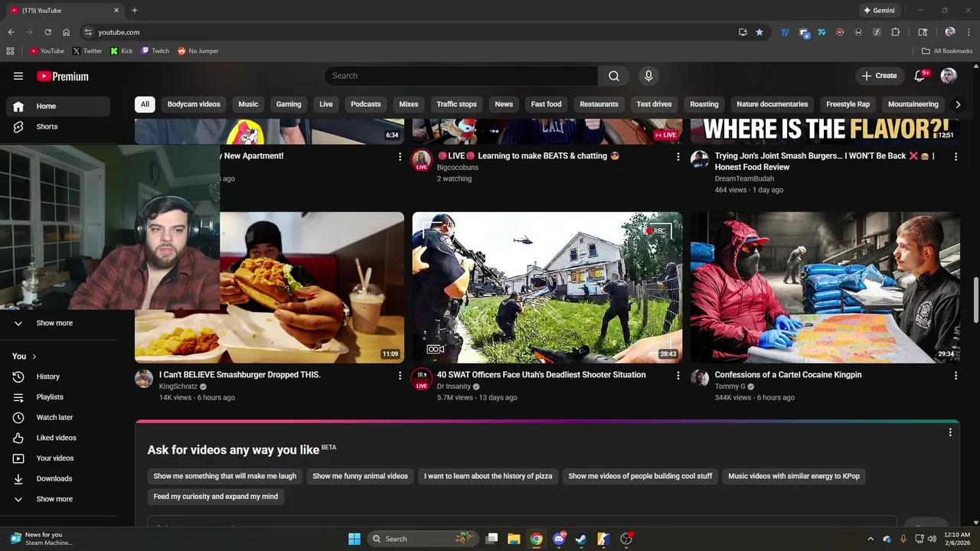Open options for the Smashburger video
The image size is (980, 551).
(x=400, y=376)
